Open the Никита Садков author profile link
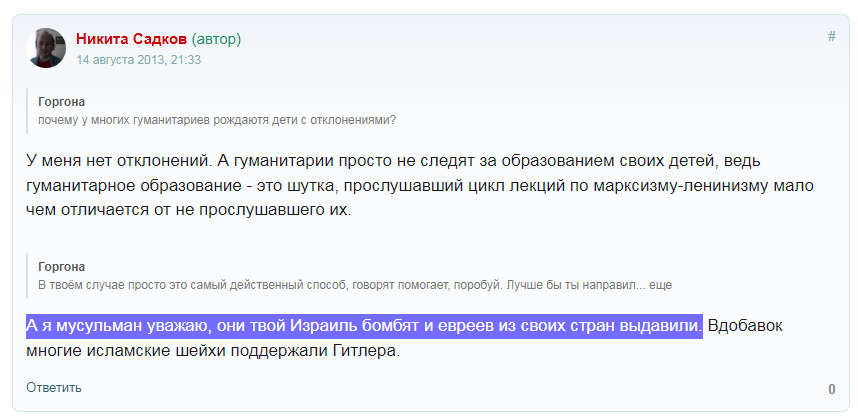Image resolution: width=858 pixels, height=420 pixels. tap(131, 39)
